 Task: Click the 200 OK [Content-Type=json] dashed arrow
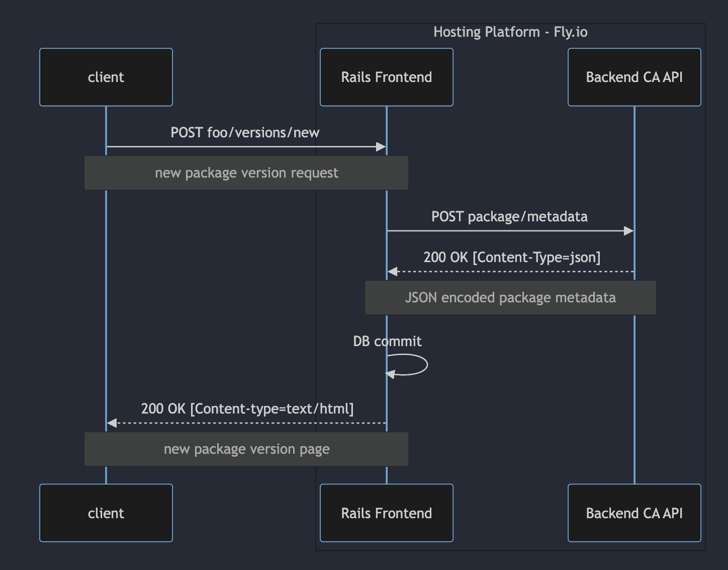point(510,271)
